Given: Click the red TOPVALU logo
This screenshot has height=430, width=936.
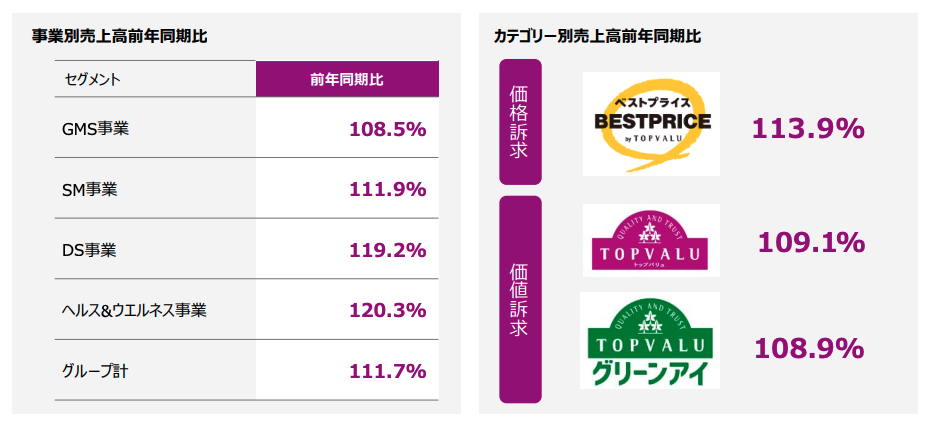Looking at the screenshot, I should (651, 240).
